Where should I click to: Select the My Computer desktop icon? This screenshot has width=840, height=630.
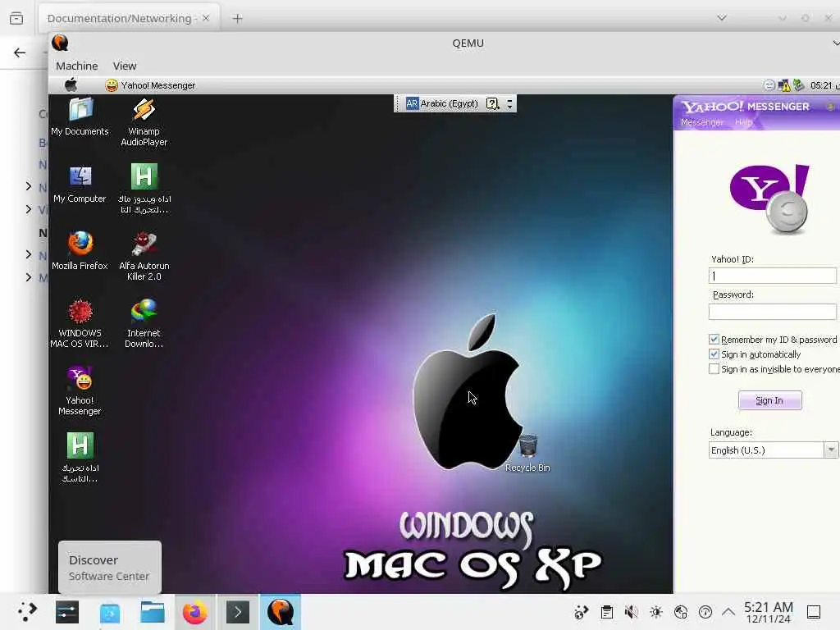click(80, 185)
